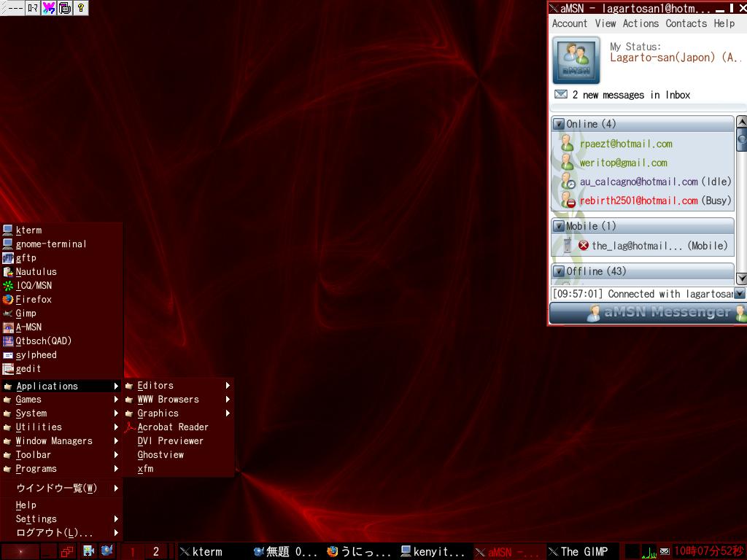
Task: Open the Contacts menu in aMSN
Action: (x=686, y=23)
